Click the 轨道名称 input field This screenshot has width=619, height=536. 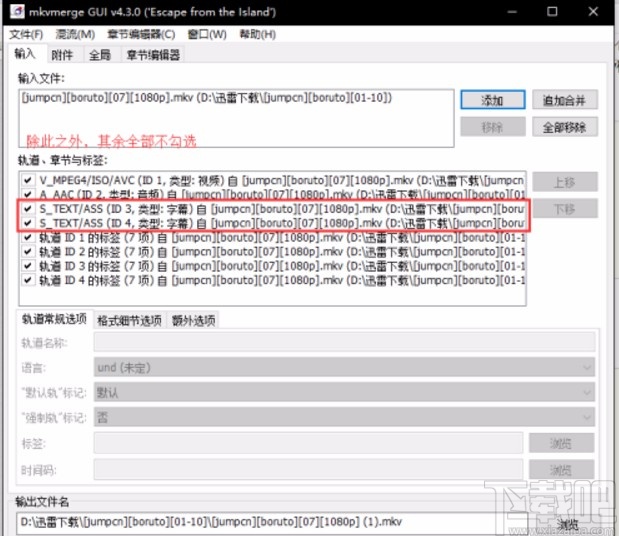[x=344, y=342]
